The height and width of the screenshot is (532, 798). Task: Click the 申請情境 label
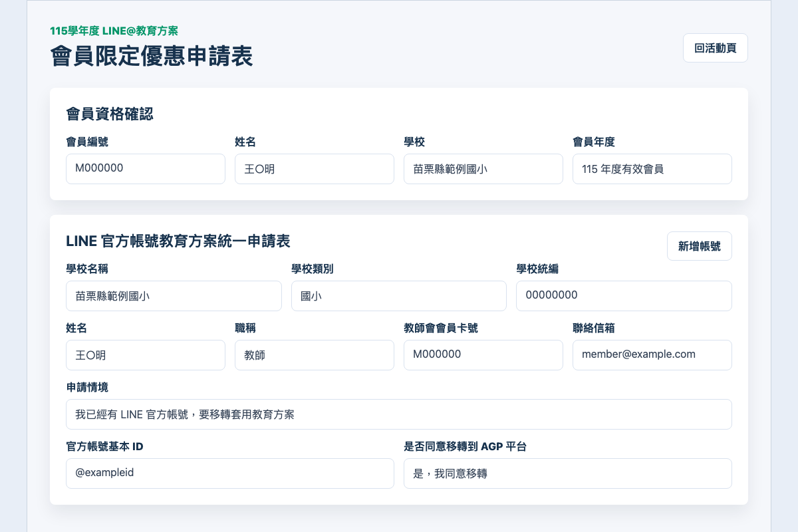(87, 387)
